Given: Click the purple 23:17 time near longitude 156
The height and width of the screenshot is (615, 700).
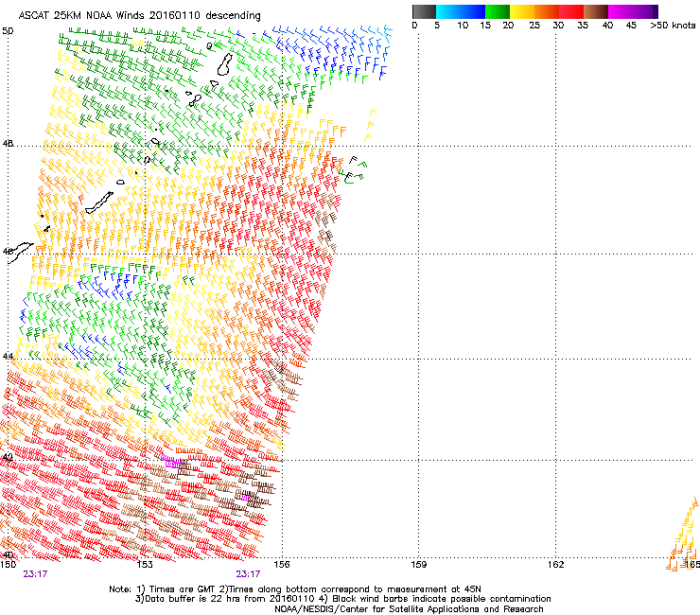Looking at the screenshot, I should tap(248, 574).
